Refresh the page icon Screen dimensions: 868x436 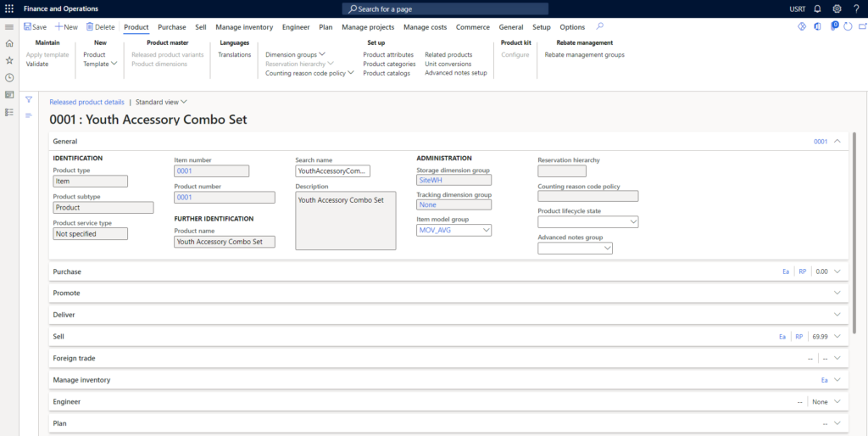848,26
